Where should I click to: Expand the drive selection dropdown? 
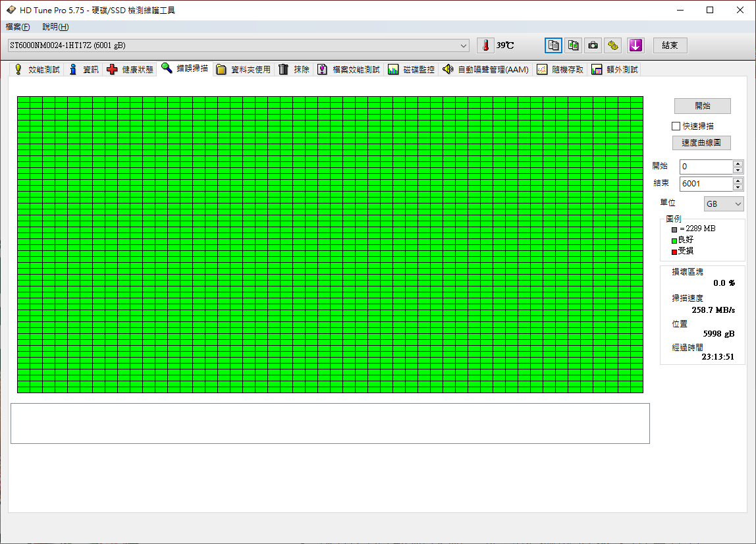tap(464, 45)
